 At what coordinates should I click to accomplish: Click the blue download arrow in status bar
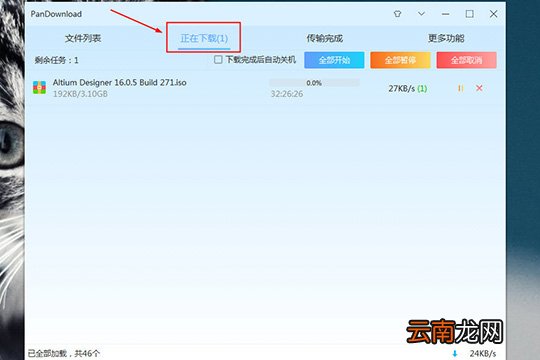pyautogui.click(x=455, y=353)
